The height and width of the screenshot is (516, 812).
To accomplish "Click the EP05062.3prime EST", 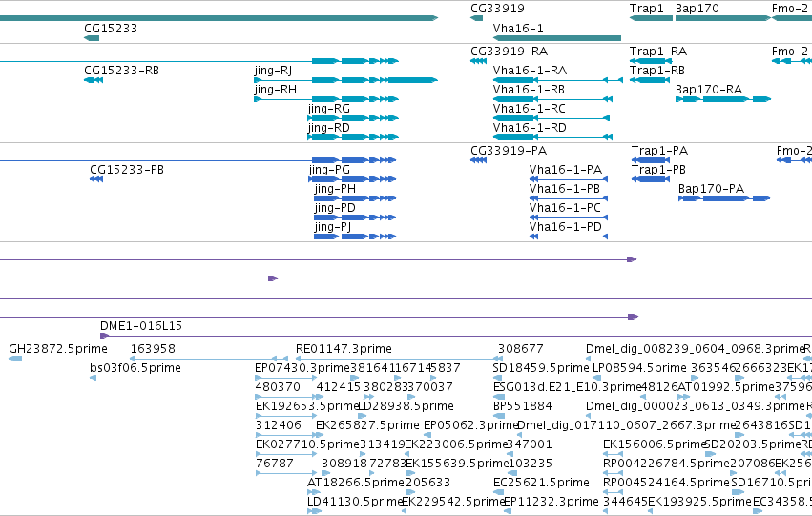I will [x=427, y=436].
